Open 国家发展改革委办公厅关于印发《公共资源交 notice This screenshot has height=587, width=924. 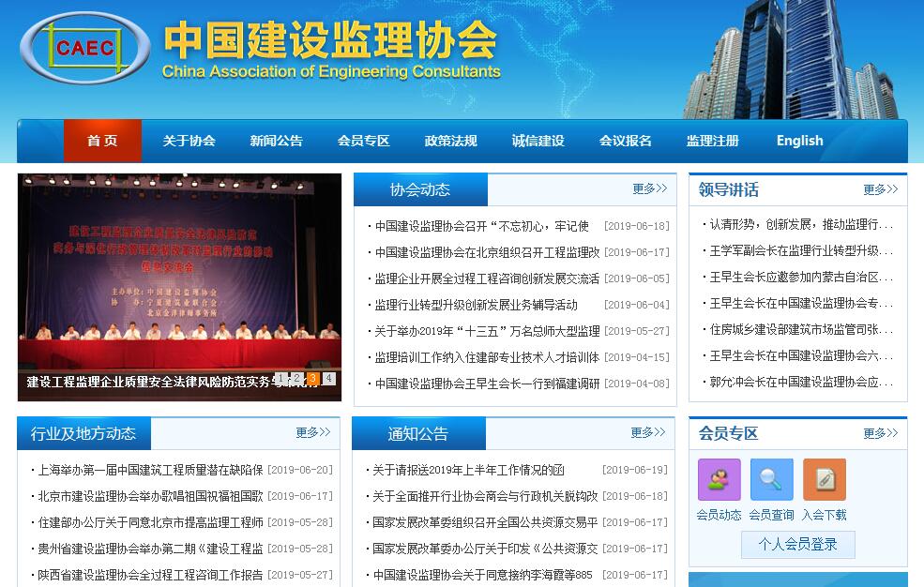point(485,549)
